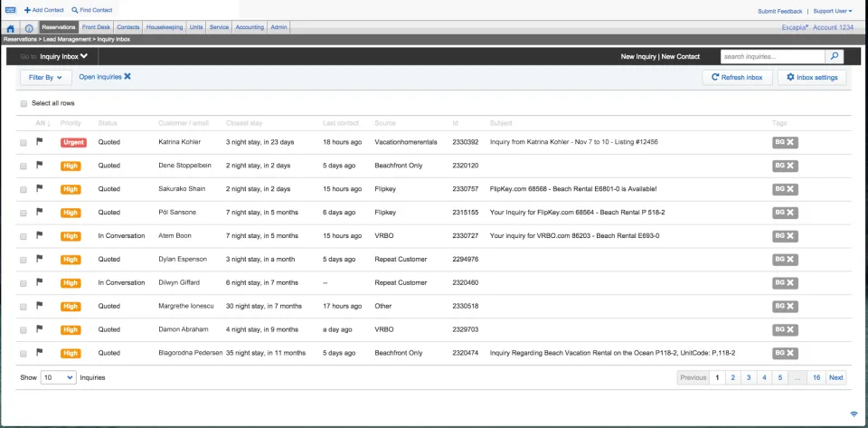The height and width of the screenshot is (428, 868).
Task: Click the flag icon for Damon Abraham
Action: click(39, 328)
